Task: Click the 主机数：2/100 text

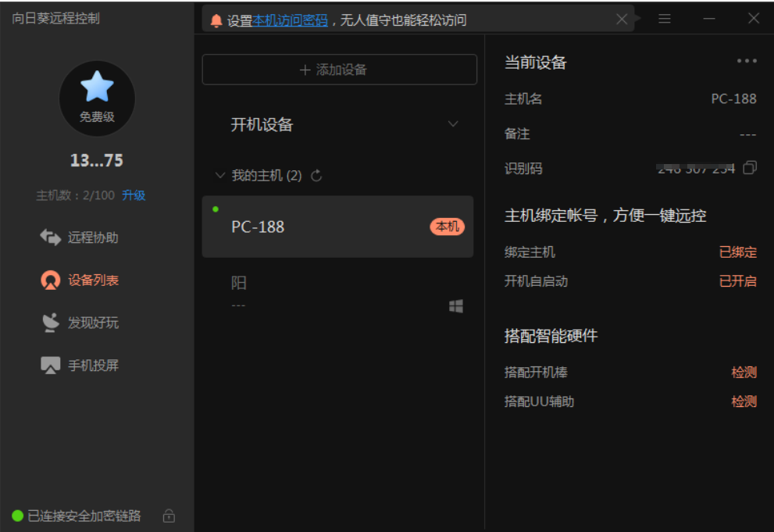Action: 76,195
